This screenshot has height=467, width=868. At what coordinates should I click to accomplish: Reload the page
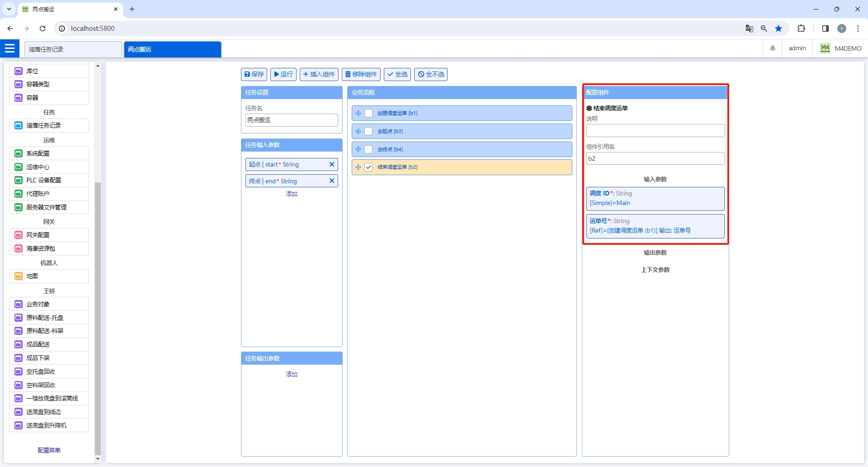42,29
